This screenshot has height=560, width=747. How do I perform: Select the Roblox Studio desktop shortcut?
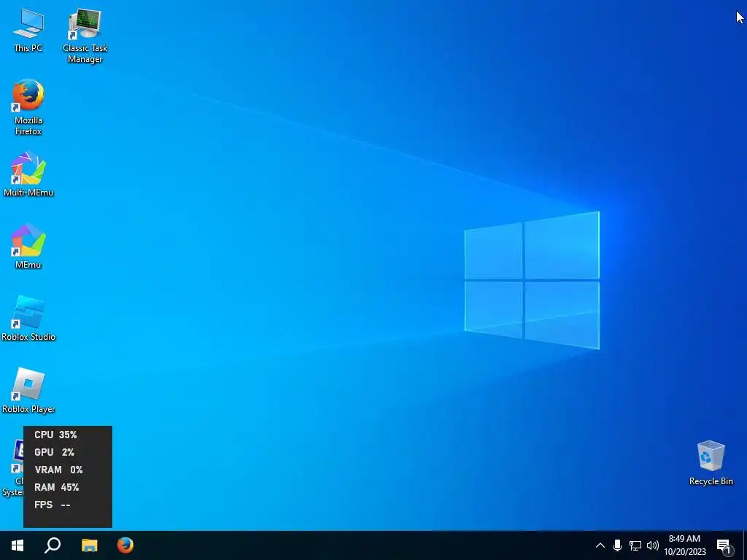pos(28,318)
